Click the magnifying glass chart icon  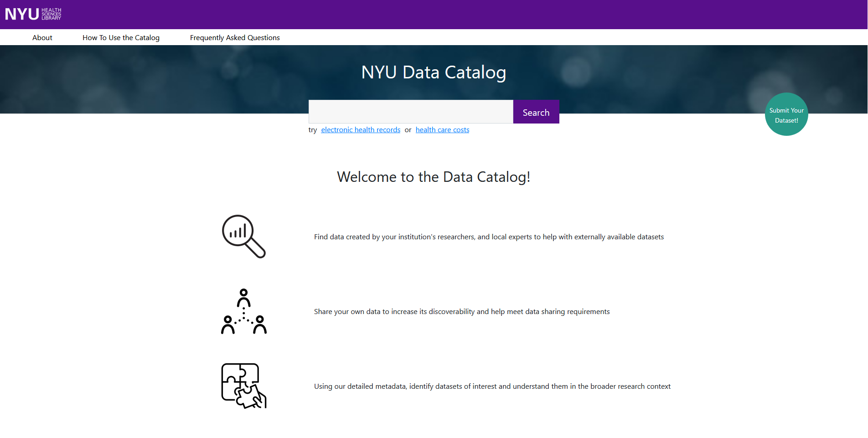click(x=243, y=236)
